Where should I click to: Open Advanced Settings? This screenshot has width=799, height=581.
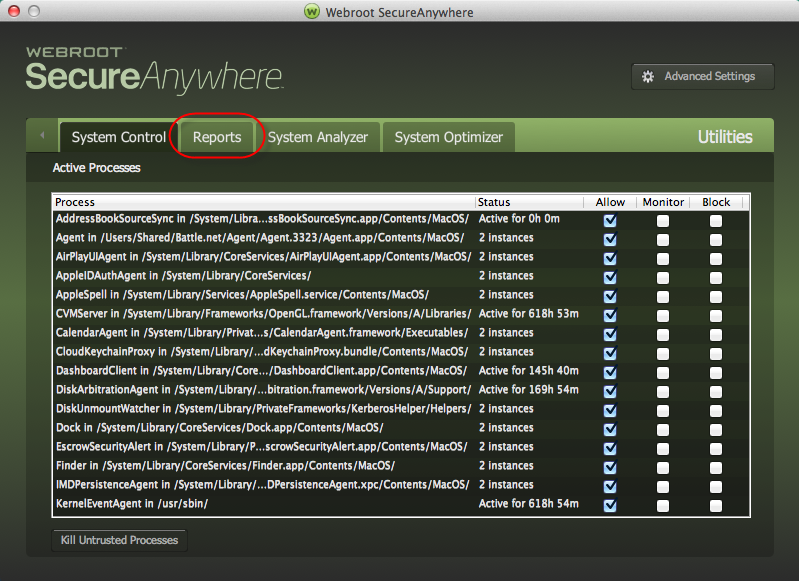tap(703, 76)
